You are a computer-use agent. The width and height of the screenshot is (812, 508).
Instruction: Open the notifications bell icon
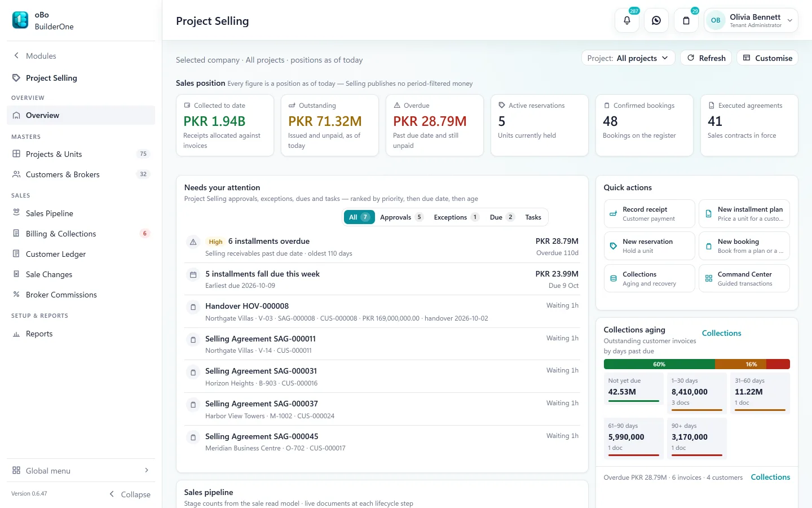(627, 20)
